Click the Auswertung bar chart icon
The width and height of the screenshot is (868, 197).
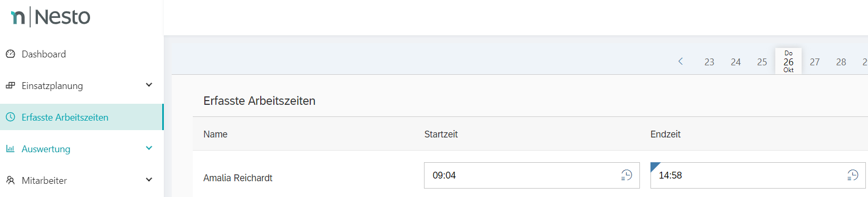(x=11, y=149)
